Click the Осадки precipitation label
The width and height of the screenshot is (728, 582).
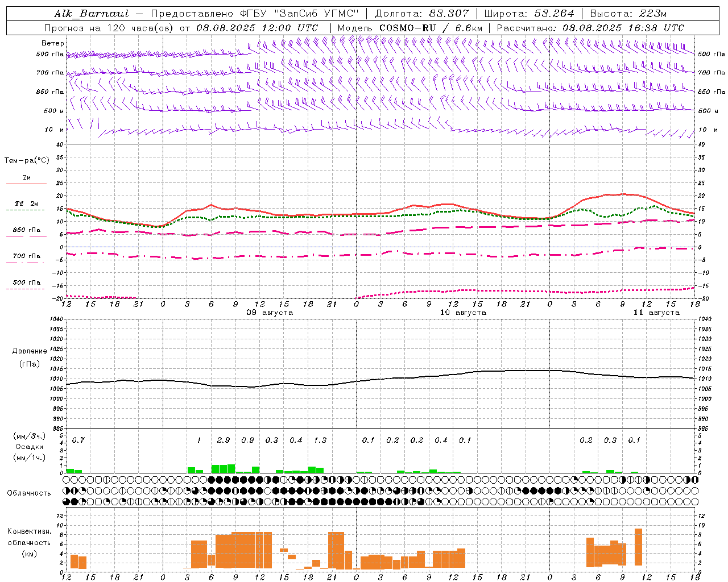point(30,447)
